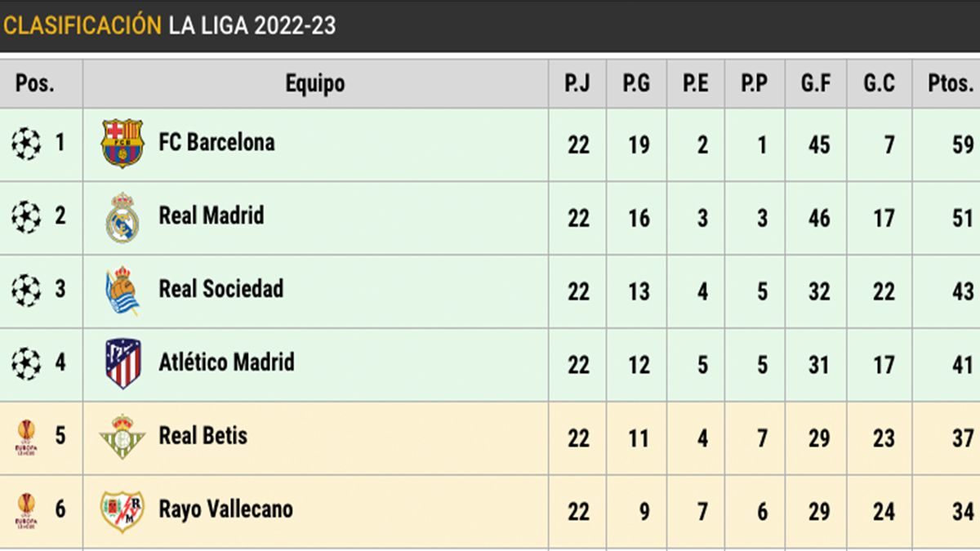Open the FC Barcelona team name link
This screenshot has height=551, width=980.
click(216, 143)
